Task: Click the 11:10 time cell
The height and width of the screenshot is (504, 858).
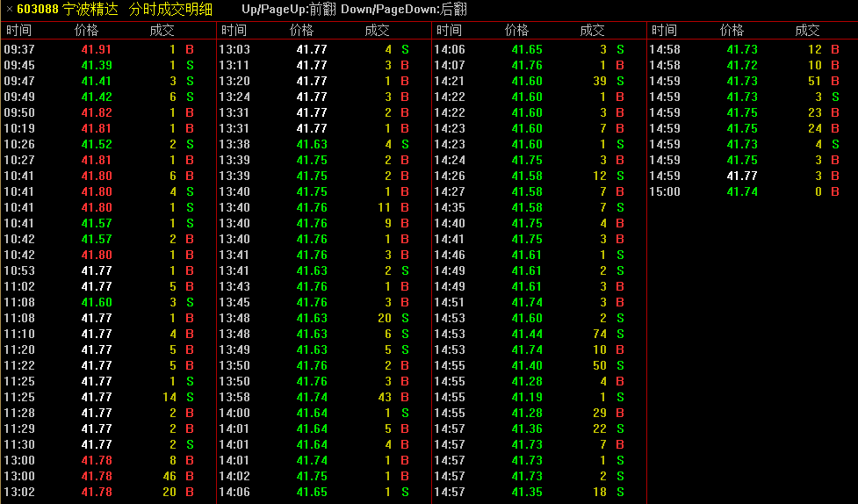Action: 19,335
